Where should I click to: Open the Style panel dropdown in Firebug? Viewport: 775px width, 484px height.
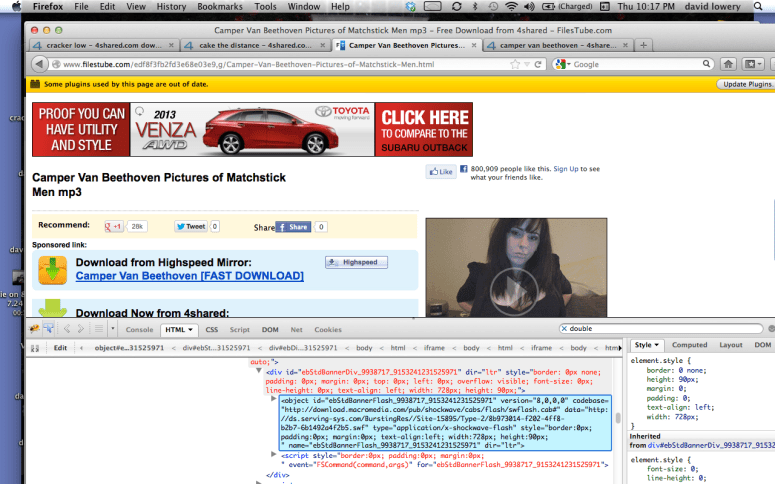point(645,345)
